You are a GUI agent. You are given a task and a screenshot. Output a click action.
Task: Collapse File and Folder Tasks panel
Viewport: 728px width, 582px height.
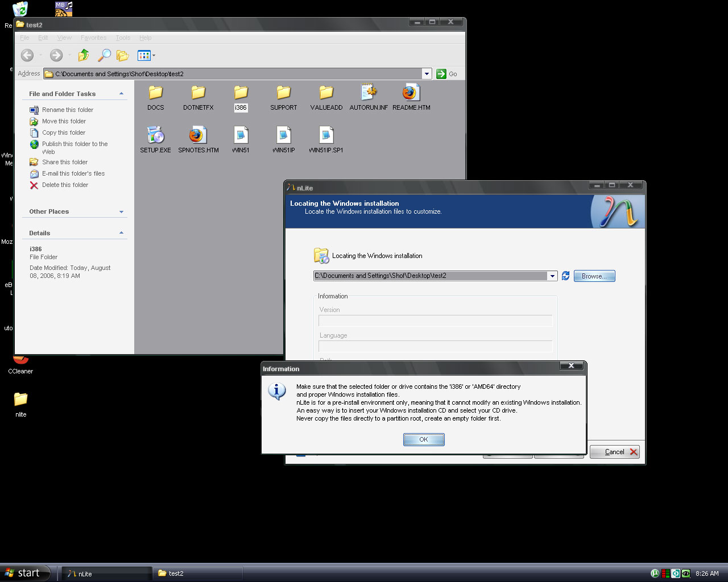(121, 94)
